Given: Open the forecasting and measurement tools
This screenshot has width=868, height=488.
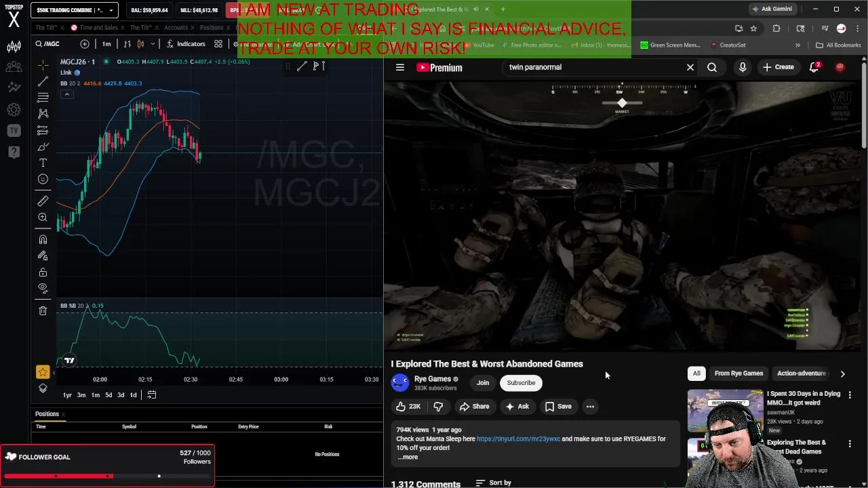Looking at the screenshot, I should coord(43,130).
